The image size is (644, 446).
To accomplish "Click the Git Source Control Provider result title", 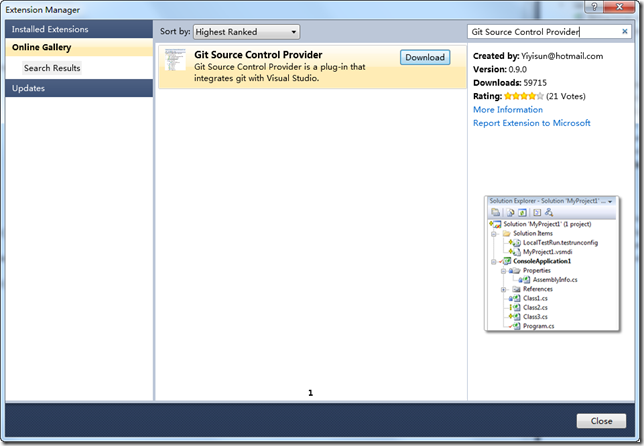I will click(x=258, y=55).
